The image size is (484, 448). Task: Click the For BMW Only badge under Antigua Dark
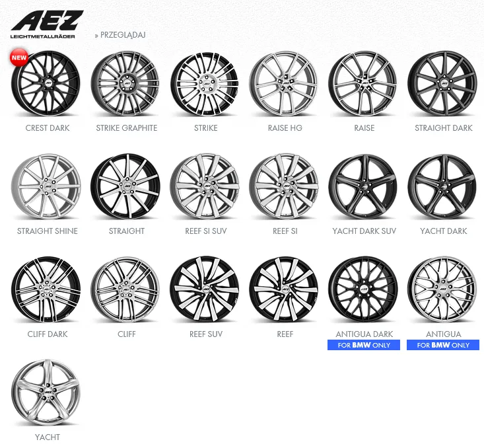coord(364,345)
